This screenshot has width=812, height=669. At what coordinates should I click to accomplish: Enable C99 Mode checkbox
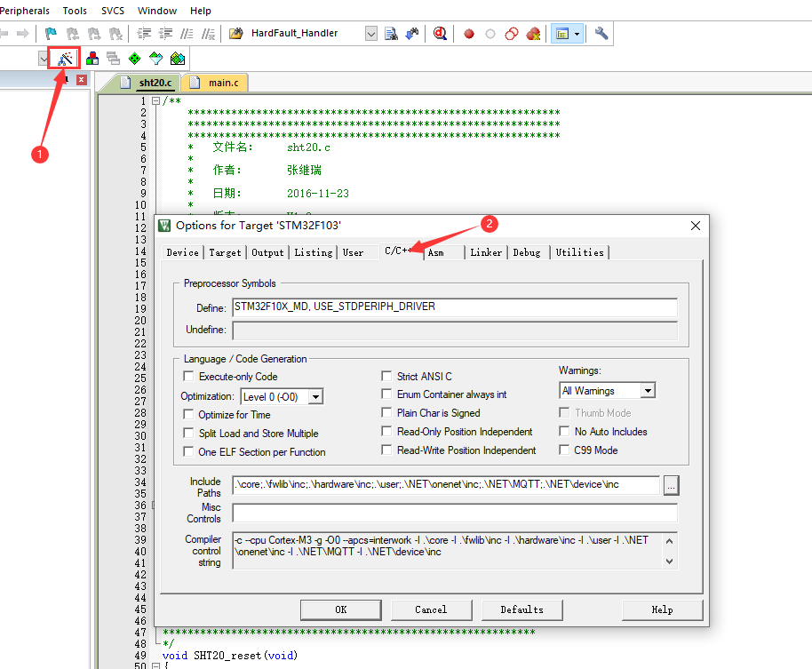click(x=564, y=450)
